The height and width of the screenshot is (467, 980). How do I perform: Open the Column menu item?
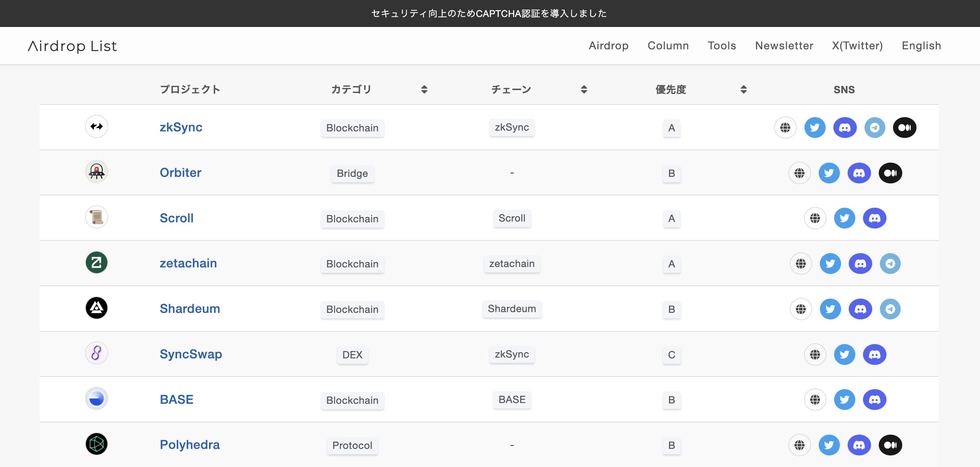[668, 45]
